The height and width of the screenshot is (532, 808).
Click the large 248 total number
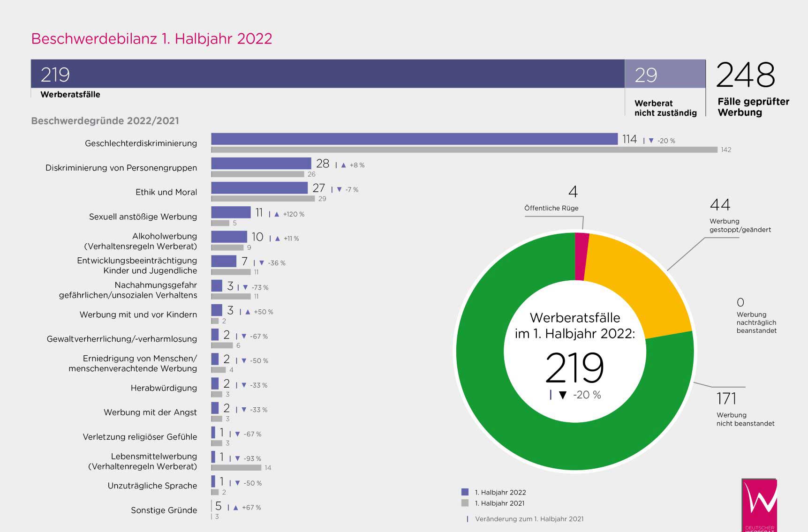(x=746, y=75)
